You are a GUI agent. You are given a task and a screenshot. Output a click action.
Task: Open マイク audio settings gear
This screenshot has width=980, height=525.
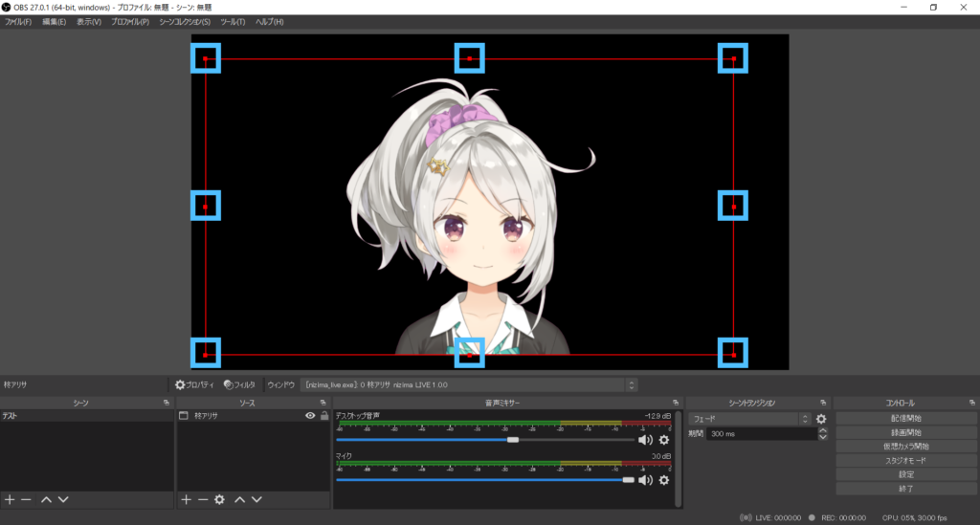coord(664,479)
